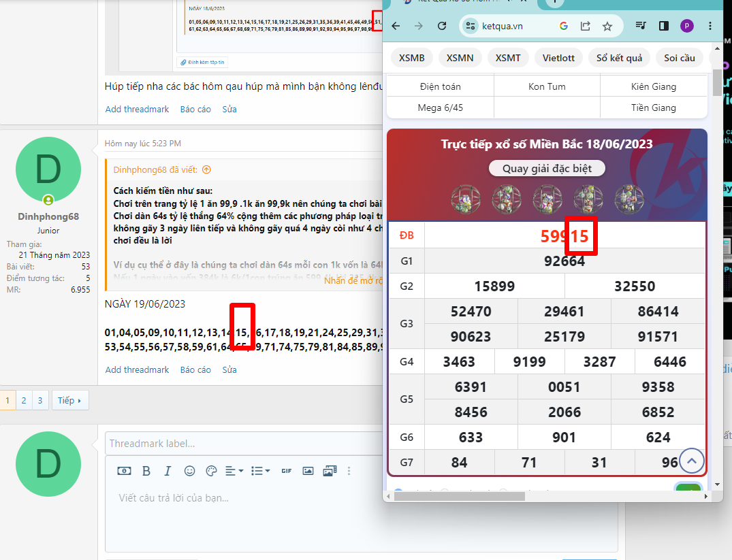Open the Chrome profile avatar P
The width and height of the screenshot is (732, 560).
click(x=686, y=26)
